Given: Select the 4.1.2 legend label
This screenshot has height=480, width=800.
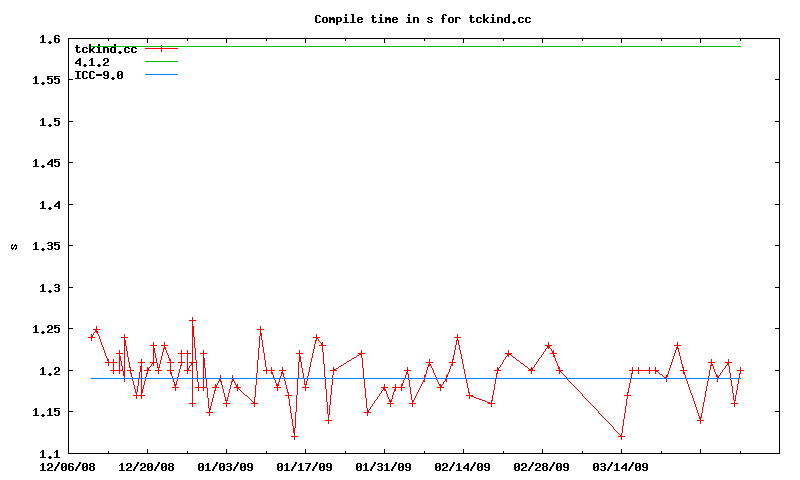Looking at the screenshot, I should (x=92, y=62).
